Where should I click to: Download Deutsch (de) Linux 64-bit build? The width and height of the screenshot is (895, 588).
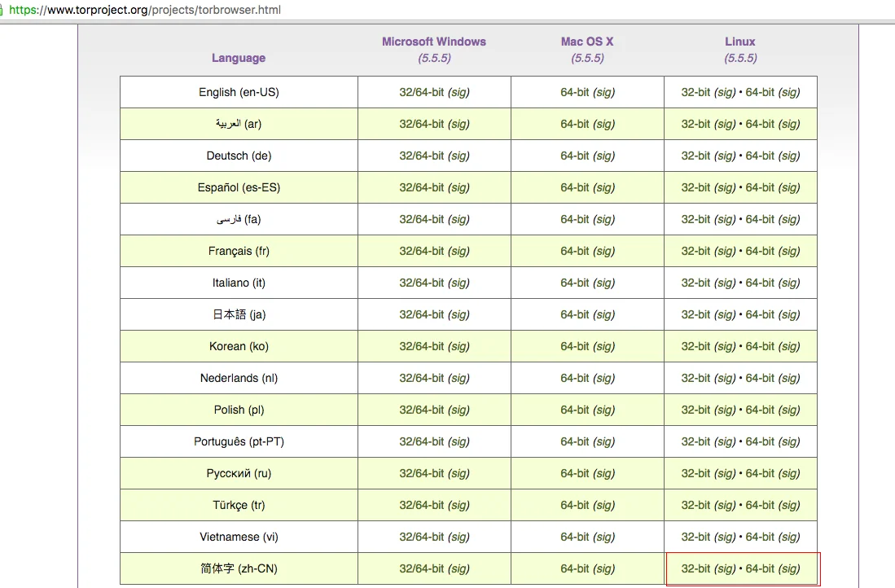pyautogui.click(x=760, y=156)
